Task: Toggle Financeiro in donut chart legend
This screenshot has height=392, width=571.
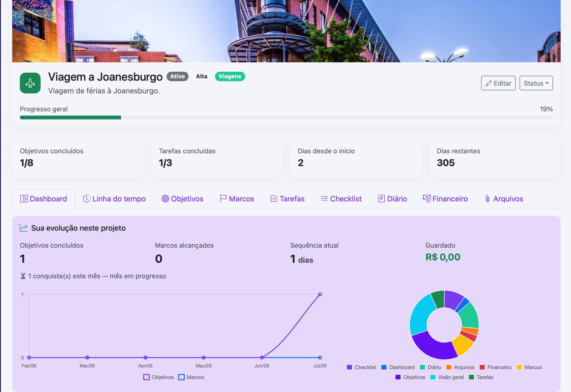Action: pyautogui.click(x=495, y=367)
